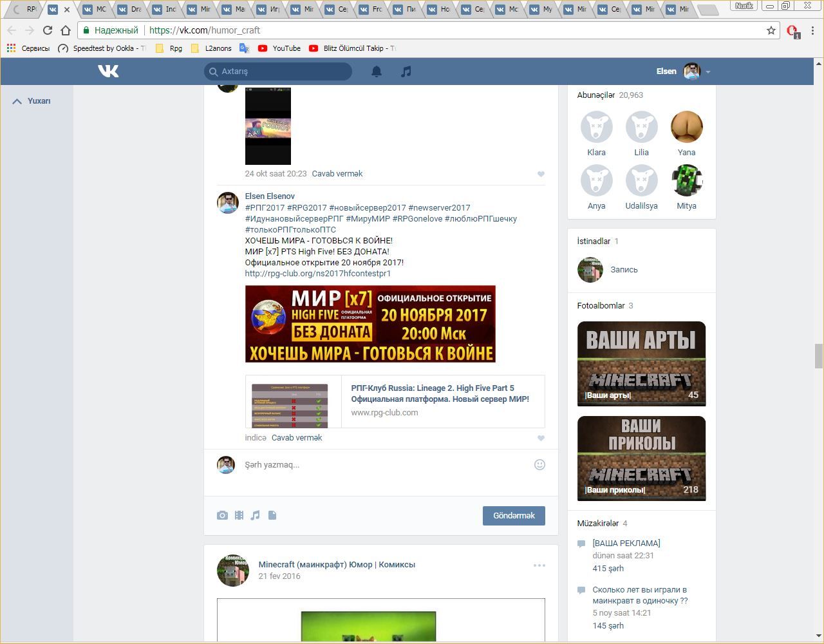Switch to the Inc browser tab
824x644 pixels.
[x=165, y=9]
